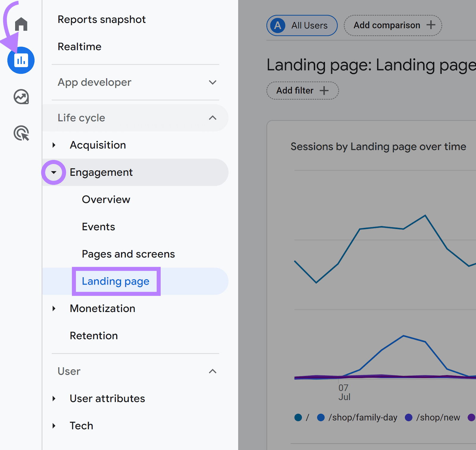Open the Explore section icon
The width and height of the screenshot is (476, 450).
21,96
